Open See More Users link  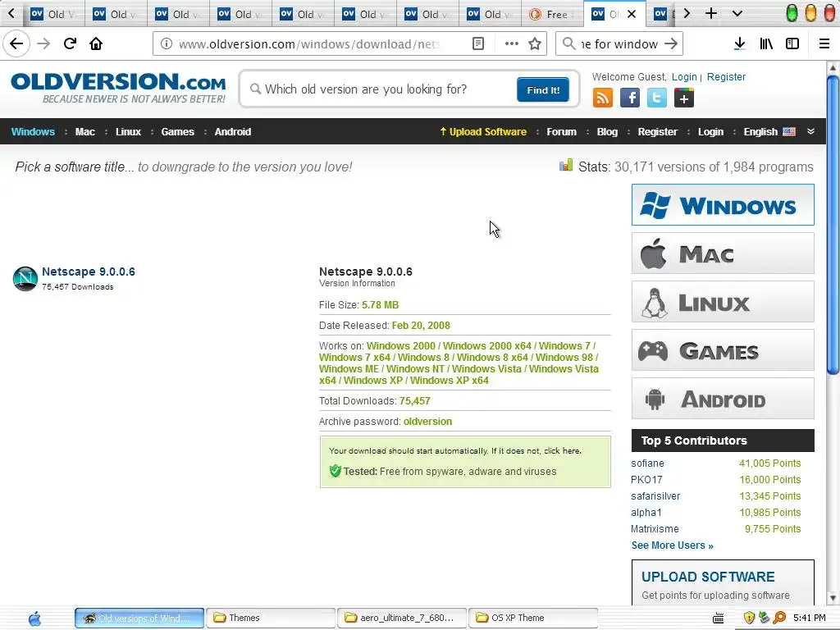click(672, 546)
